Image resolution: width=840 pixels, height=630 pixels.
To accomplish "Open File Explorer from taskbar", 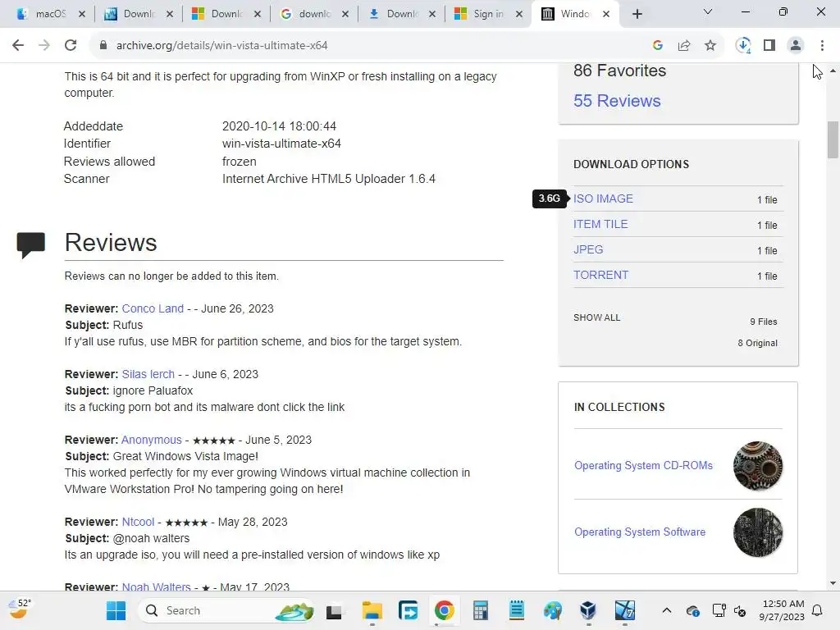I will [x=372, y=610].
